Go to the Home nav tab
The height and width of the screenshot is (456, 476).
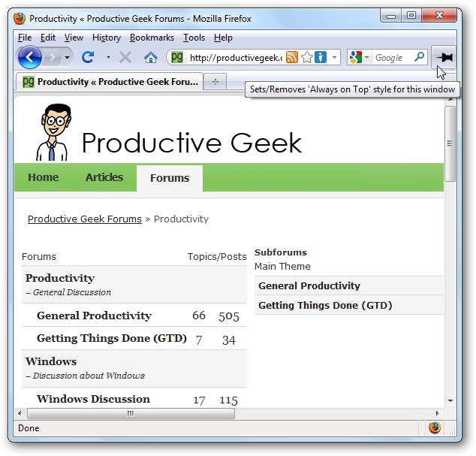point(43,177)
